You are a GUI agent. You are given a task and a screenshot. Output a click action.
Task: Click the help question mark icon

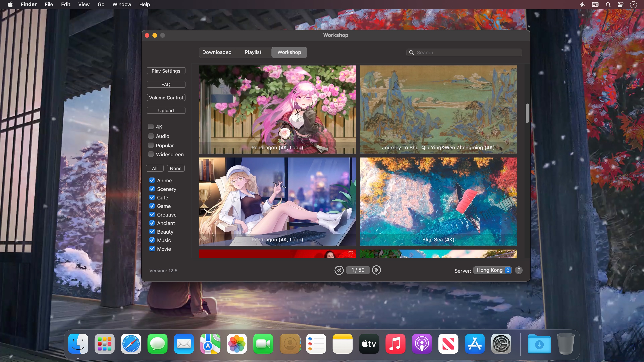(519, 270)
